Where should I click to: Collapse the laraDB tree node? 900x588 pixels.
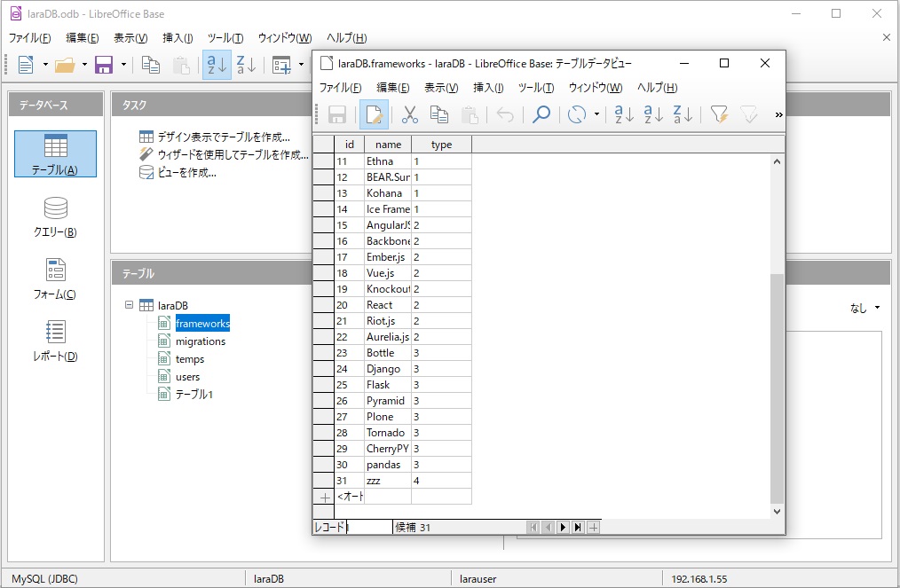click(130, 305)
